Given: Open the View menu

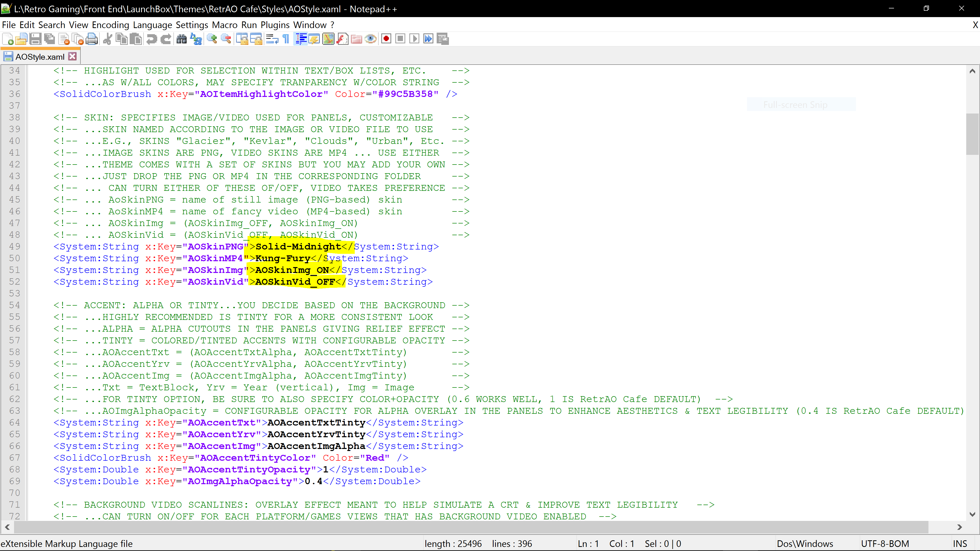Looking at the screenshot, I should pos(78,25).
